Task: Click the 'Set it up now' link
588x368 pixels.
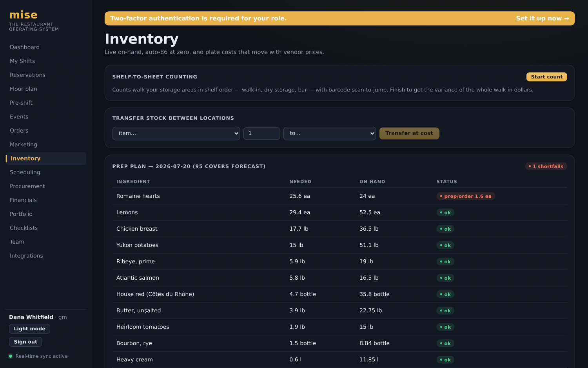Action: point(542,18)
